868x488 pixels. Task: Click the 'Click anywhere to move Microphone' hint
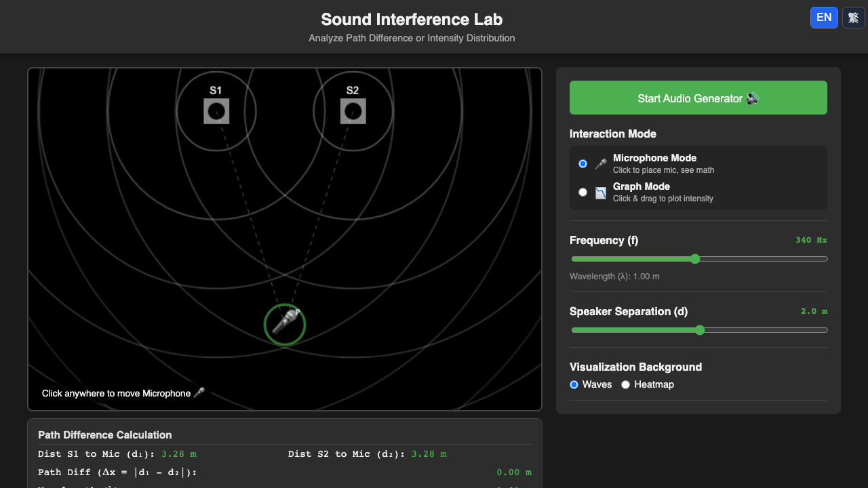coord(123,393)
